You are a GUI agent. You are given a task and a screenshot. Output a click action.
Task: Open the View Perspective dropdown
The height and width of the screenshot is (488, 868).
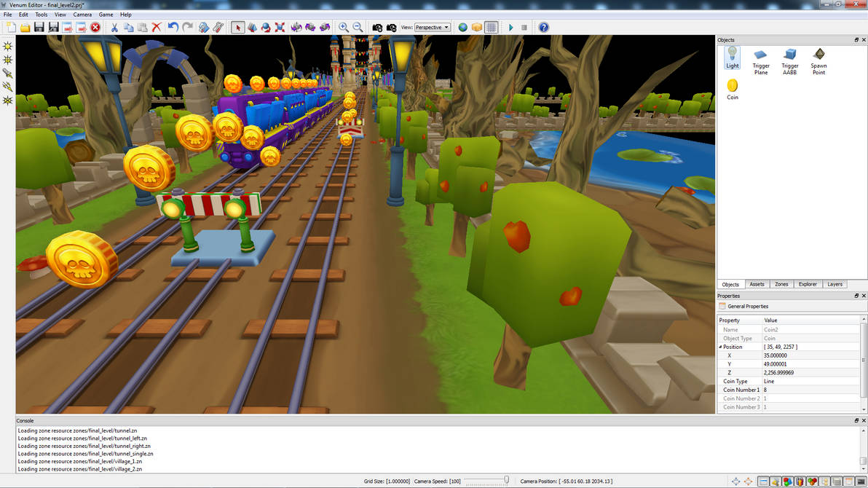point(433,27)
